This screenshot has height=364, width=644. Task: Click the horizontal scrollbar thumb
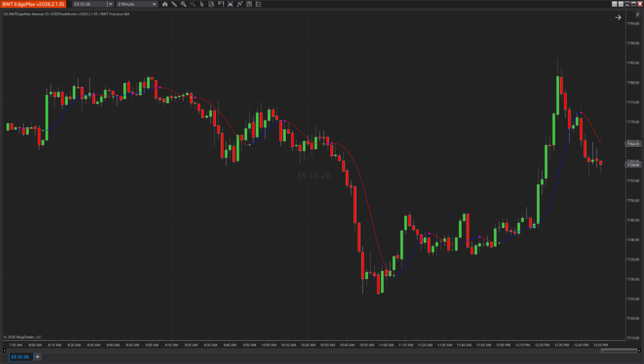[619, 350]
